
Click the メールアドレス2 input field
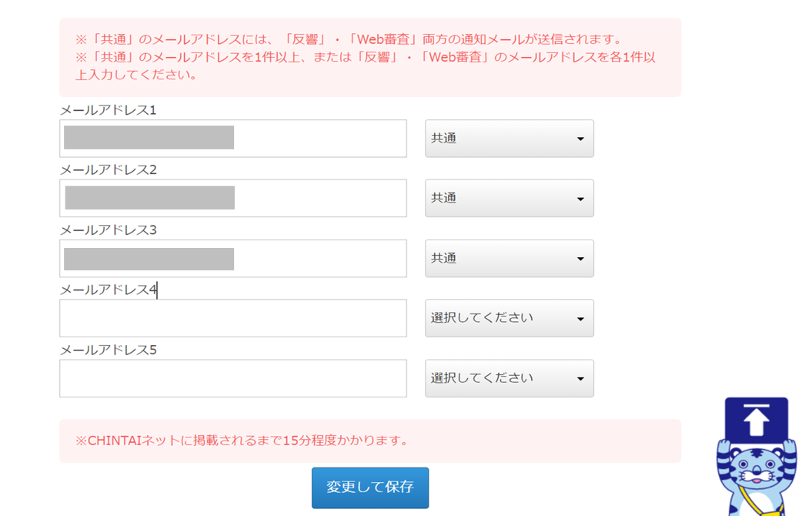tap(233, 198)
